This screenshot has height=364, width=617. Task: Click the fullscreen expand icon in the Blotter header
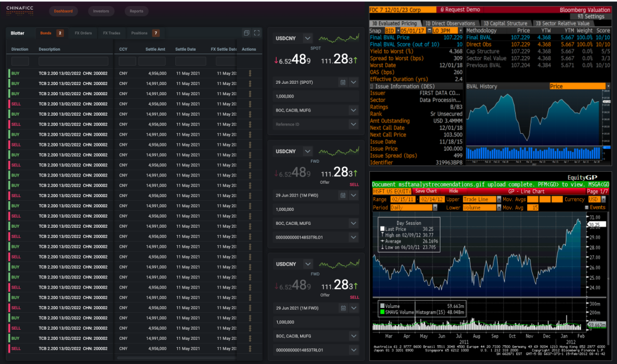click(x=257, y=33)
